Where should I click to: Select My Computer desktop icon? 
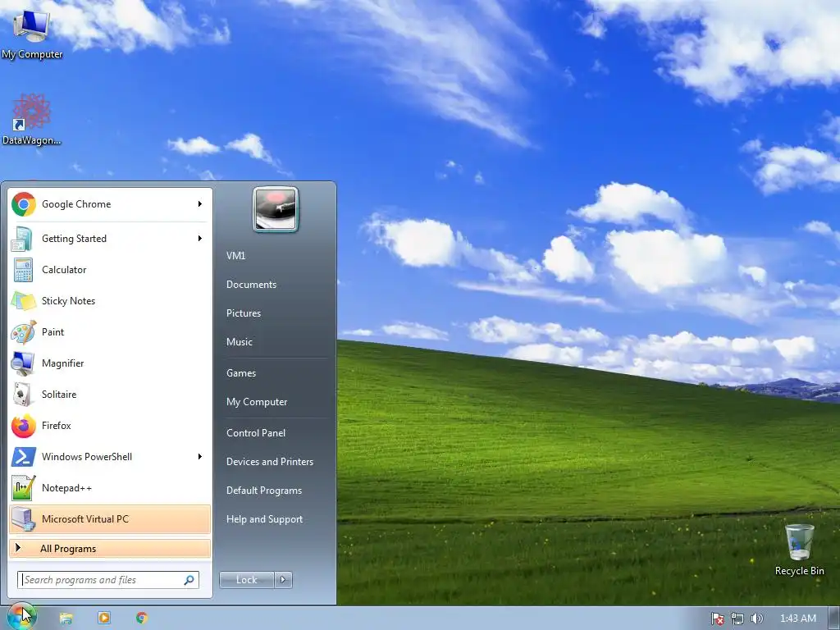tap(32, 33)
